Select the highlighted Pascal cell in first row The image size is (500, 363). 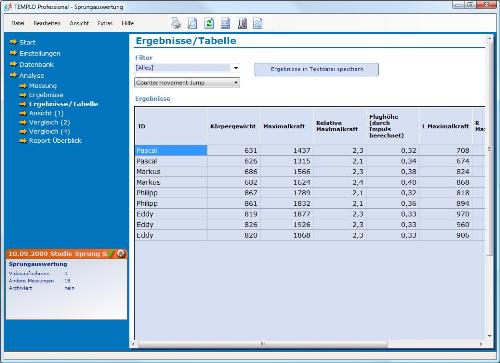[171, 150]
